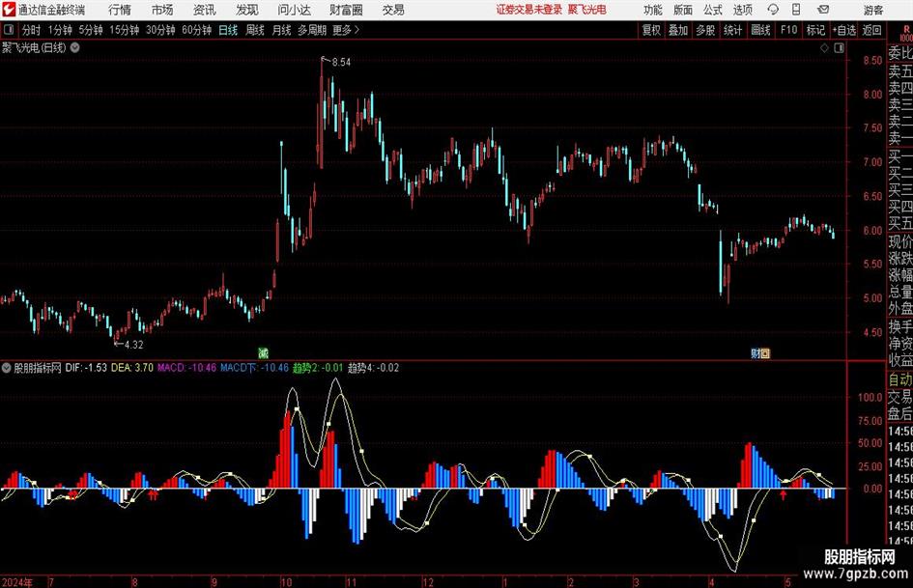Open F10 company info
The height and width of the screenshot is (588, 913).
[788, 30]
